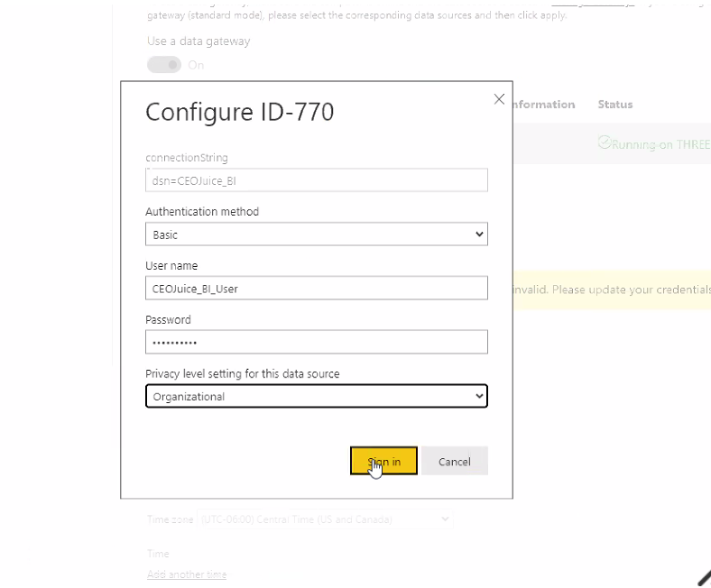Close the Configure ID-770 dialog

[x=499, y=99]
